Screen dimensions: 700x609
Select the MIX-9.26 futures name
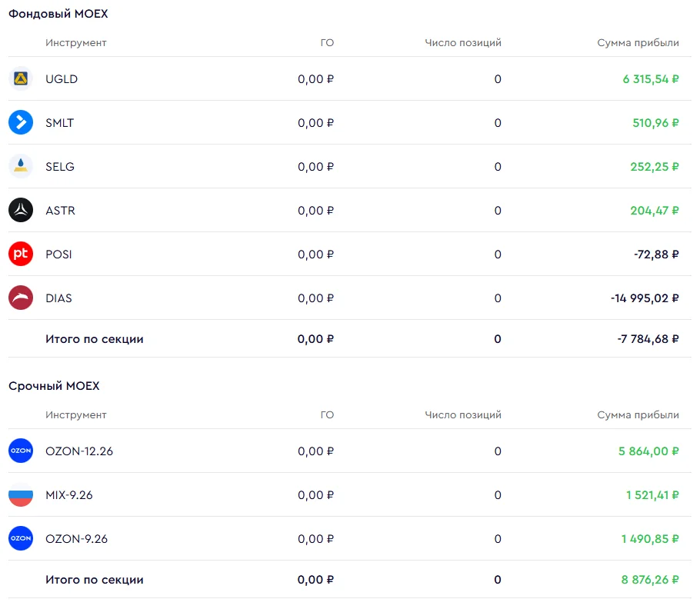pos(69,494)
